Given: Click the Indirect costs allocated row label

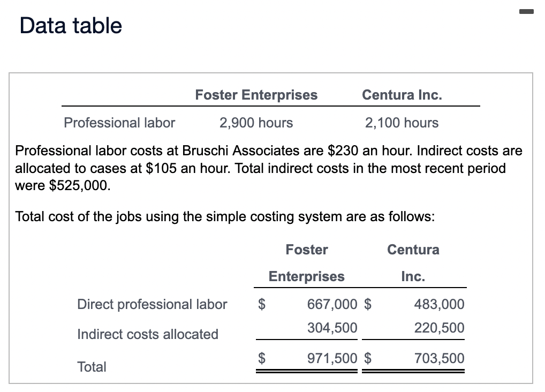Looking at the screenshot, I should [148, 334].
